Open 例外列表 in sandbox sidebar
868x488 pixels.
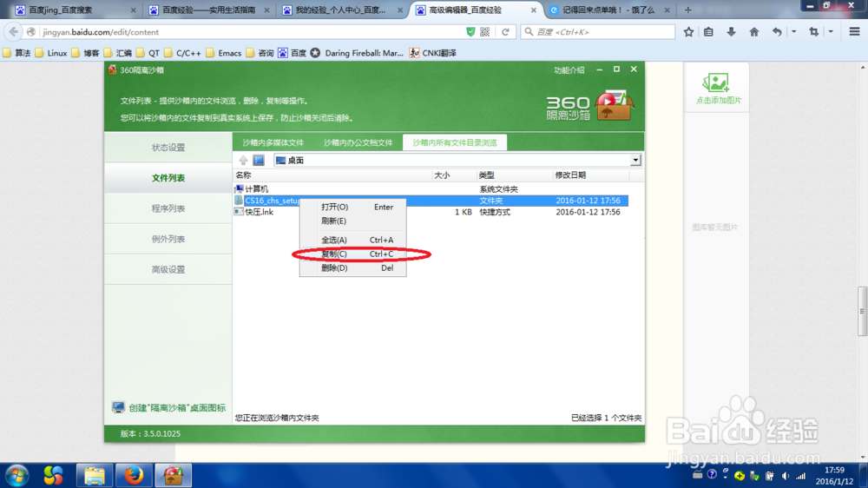pos(168,239)
